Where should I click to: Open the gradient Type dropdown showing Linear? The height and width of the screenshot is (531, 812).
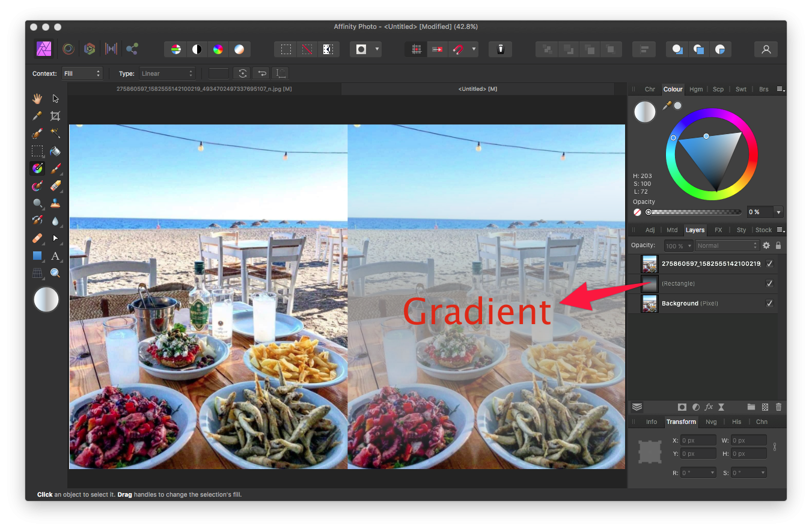click(167, 73)
